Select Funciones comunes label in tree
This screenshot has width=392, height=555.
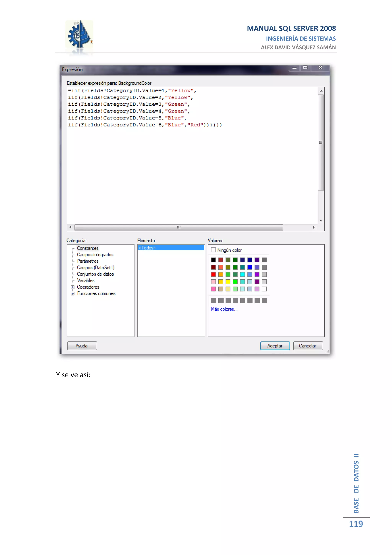[x=96, y=293]
